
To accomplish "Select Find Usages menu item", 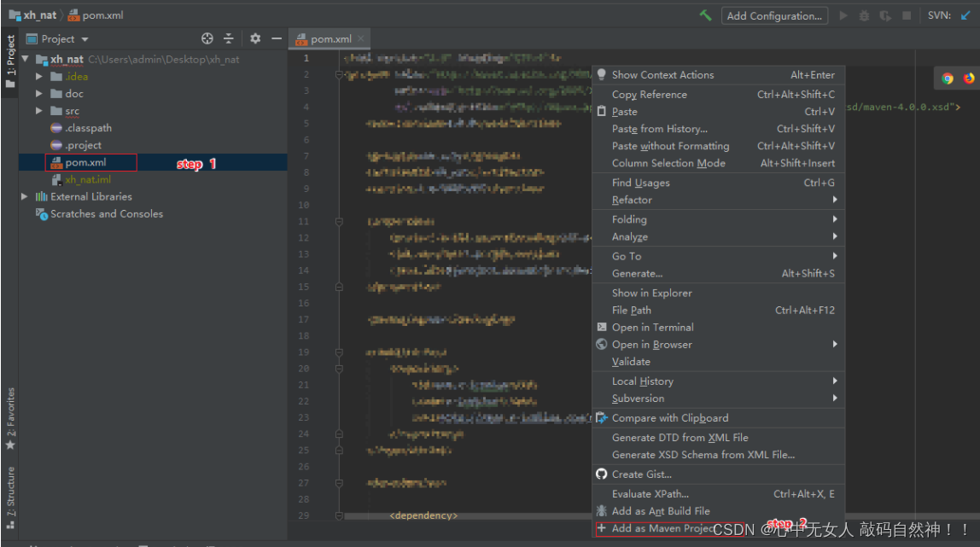I will [718, 183].
